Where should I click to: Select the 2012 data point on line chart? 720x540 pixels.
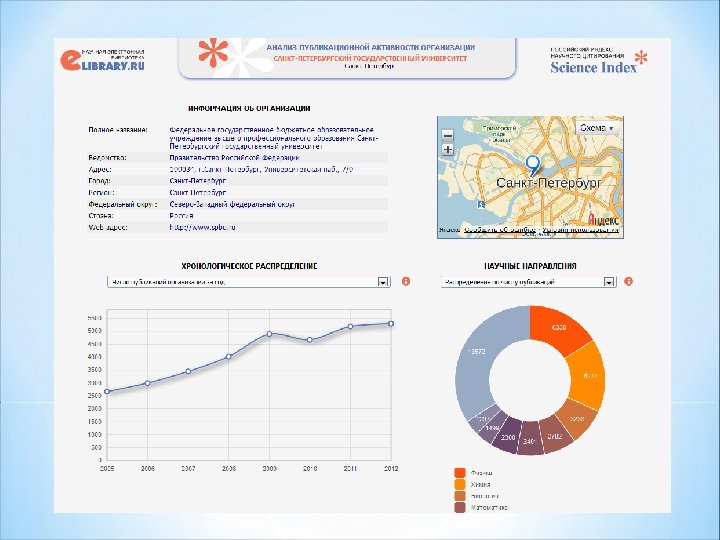[391, 324]
